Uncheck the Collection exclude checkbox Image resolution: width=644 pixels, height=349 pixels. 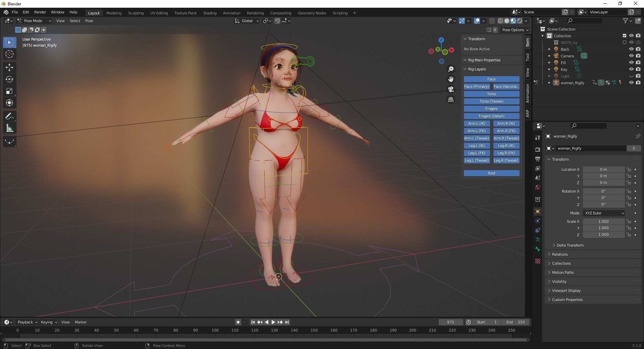[625, 36]
